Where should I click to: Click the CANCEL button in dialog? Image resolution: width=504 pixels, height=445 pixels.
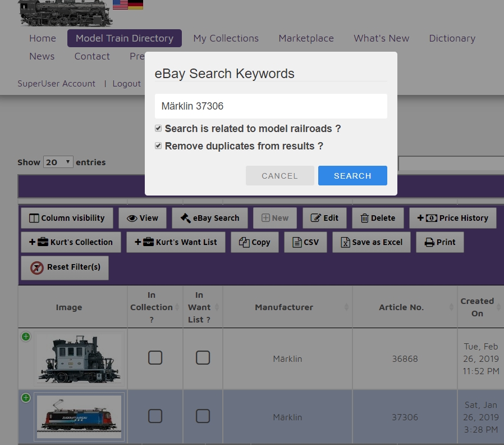click(x=280, y=176)
